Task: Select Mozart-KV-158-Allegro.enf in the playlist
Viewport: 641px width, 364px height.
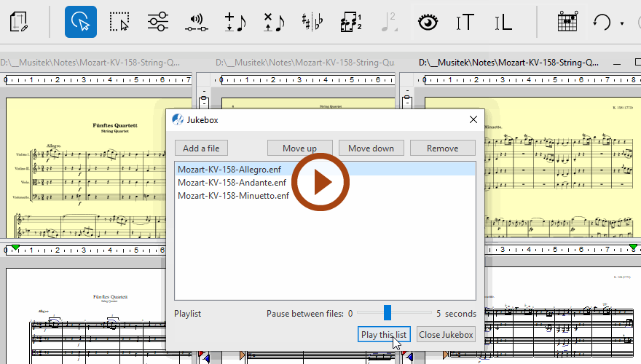Action: point(325,169)
